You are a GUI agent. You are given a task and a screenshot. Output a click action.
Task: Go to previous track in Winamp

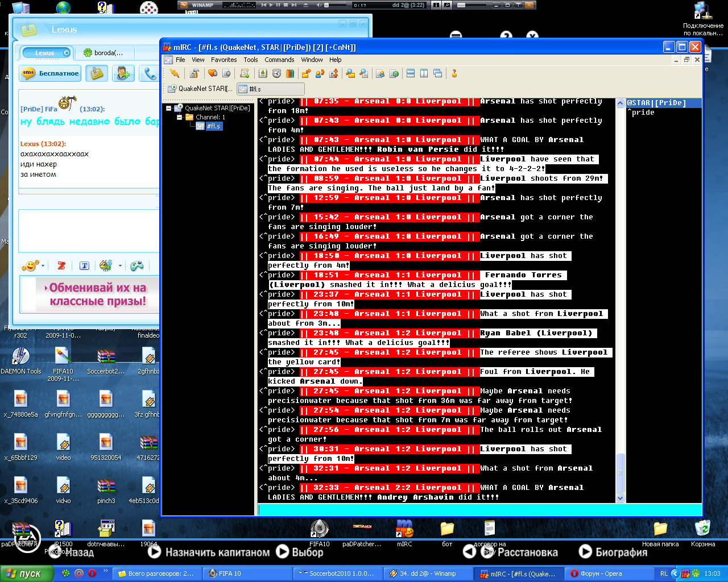(263, 5)
